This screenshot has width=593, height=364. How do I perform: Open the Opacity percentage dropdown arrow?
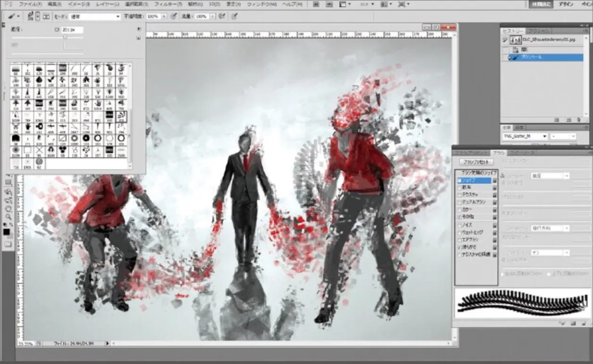click(x=164, y=16)
